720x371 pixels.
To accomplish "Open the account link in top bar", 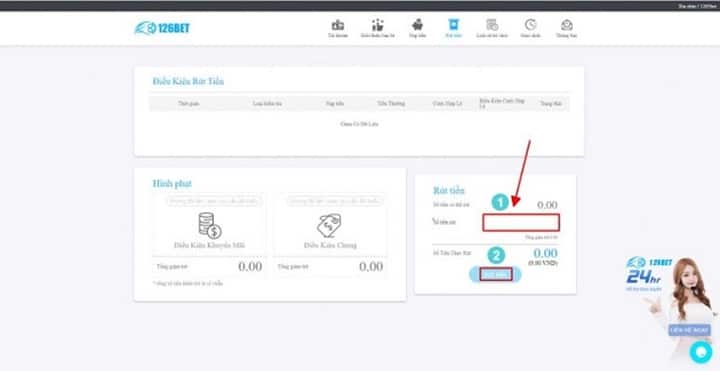I will click(697, 6).
